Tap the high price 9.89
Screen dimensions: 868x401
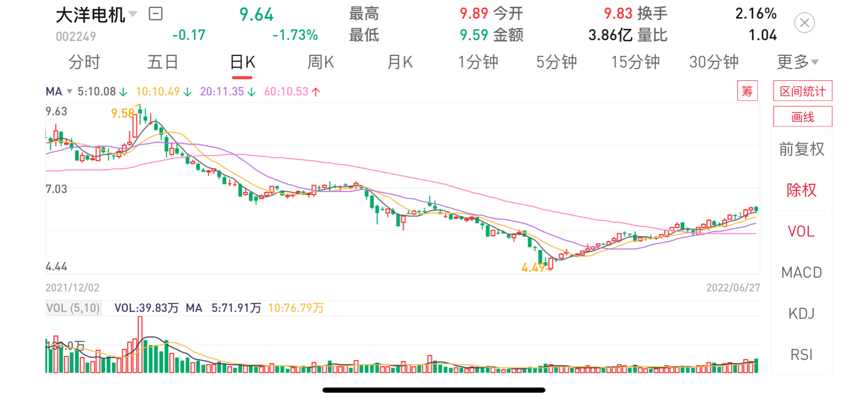473,14
